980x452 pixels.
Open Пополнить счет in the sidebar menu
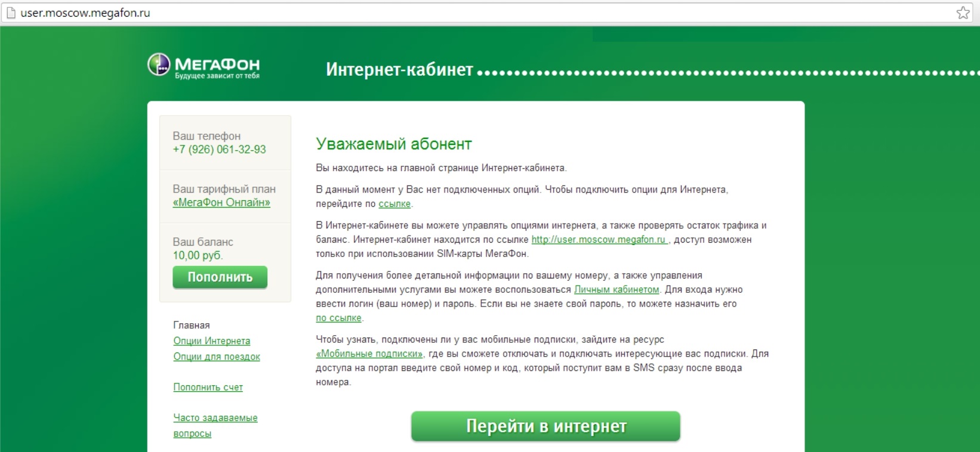coord(208,388)
